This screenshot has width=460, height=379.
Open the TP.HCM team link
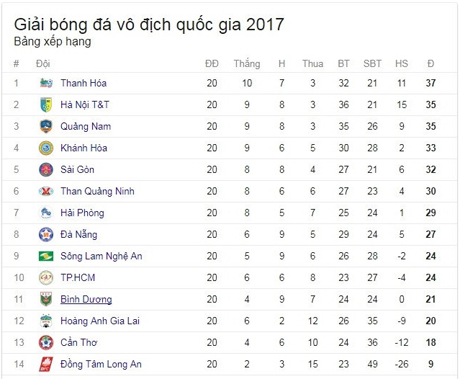click(78, 277)
